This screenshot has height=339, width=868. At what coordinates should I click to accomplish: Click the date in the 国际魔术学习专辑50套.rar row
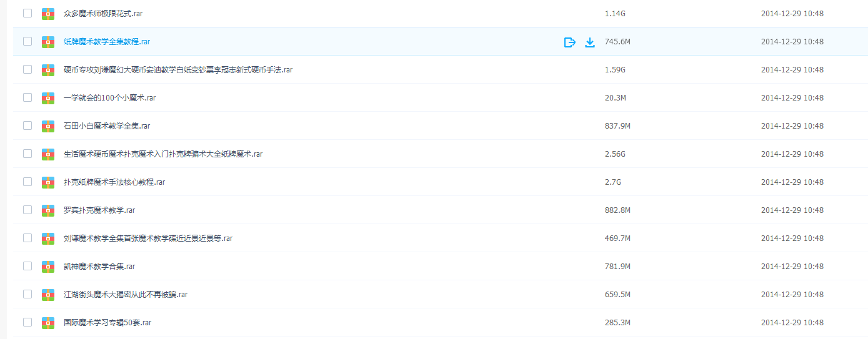point(792,323)
